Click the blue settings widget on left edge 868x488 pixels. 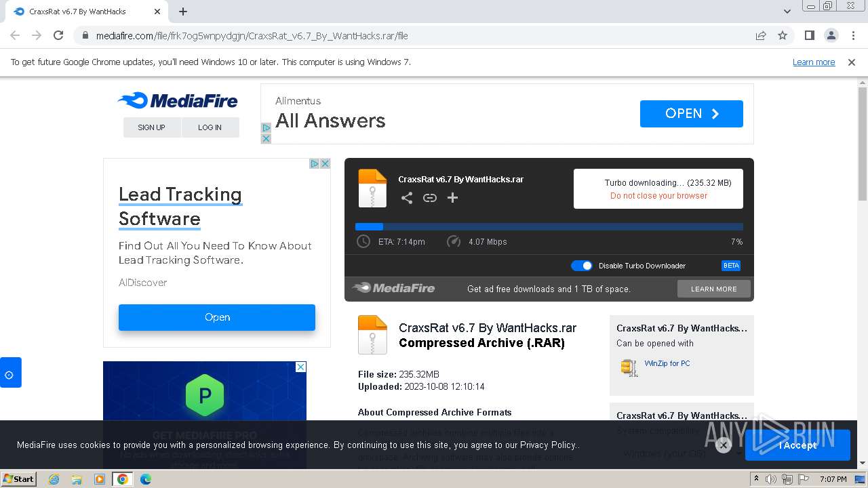click(10, 373)
